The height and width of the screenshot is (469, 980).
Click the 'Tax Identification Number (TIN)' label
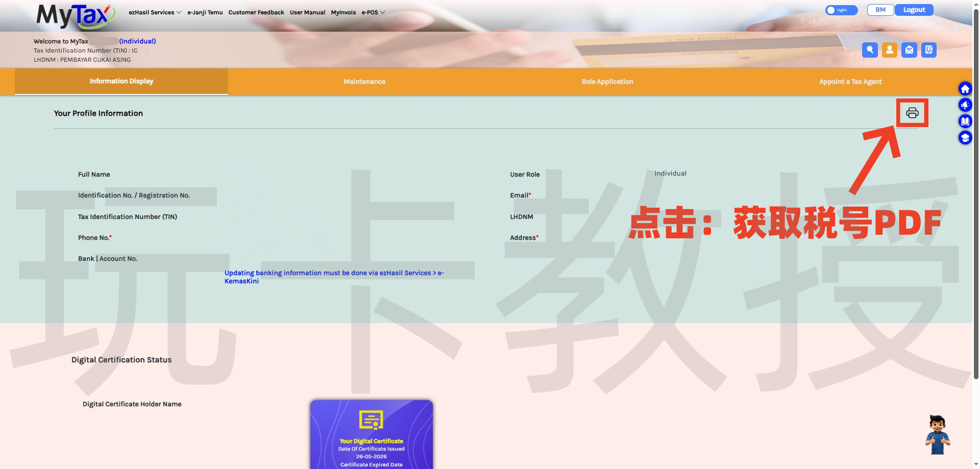pos(128,217)
